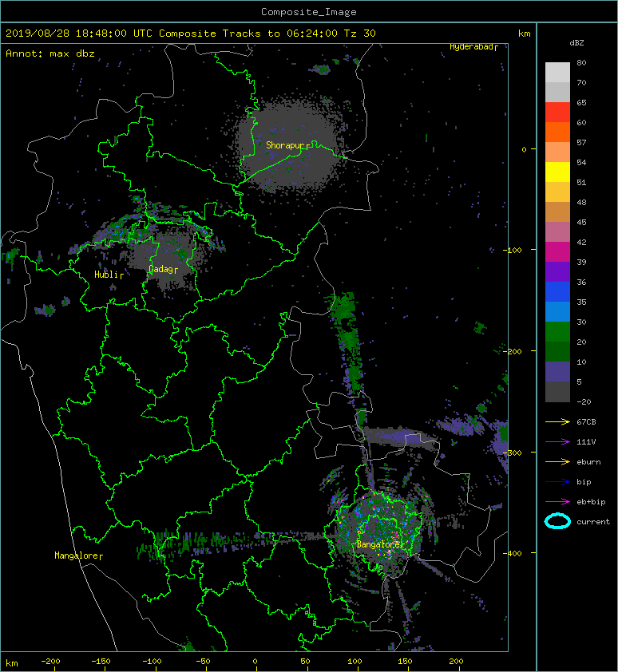Select the blue 35-36 dBZ swatch
618x672 pixels.
[x=557, y=292]
